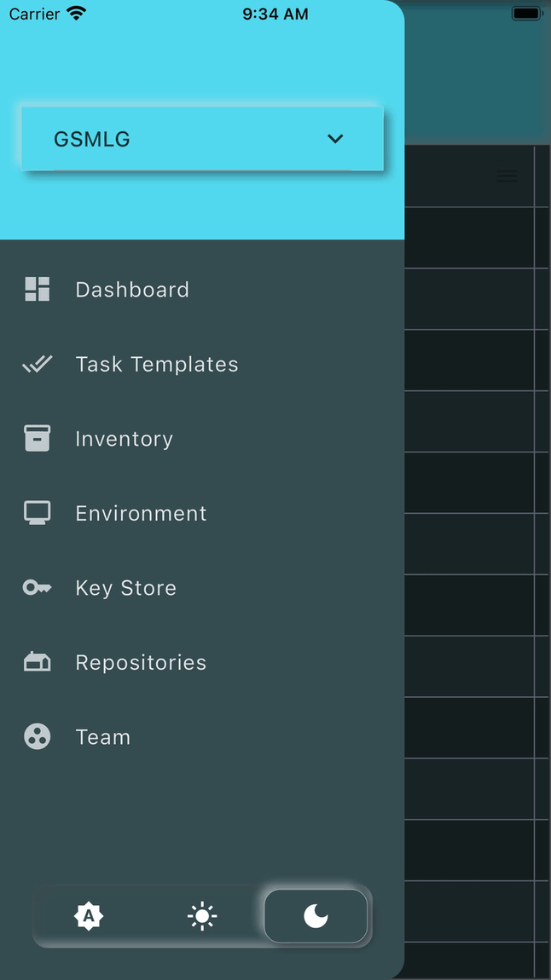Screen dimensions: 551x980
Task: Tap the hamburger menu icon at top right
Action: pyautogui.click(x=507, y=176)
